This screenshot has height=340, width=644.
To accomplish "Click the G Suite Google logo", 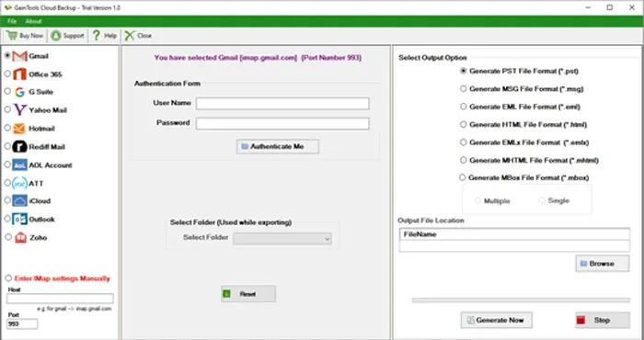I will pos(19,92).
